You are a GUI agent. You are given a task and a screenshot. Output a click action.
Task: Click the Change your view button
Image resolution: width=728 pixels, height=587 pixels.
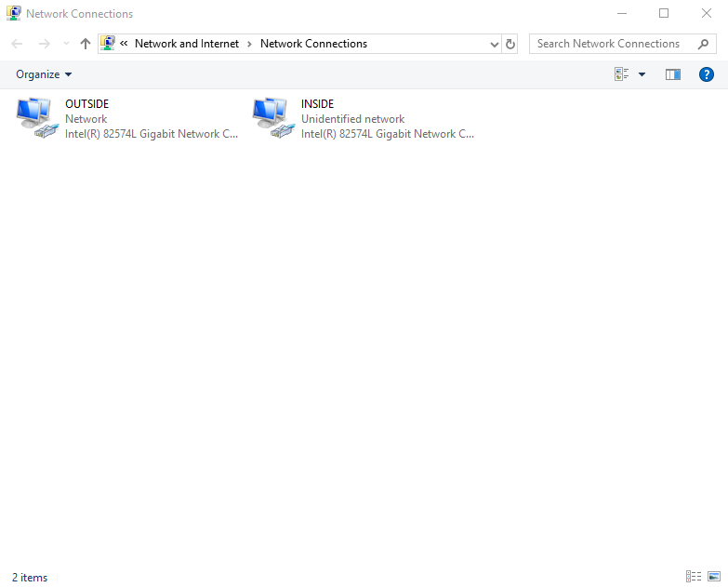click(622, 74)
